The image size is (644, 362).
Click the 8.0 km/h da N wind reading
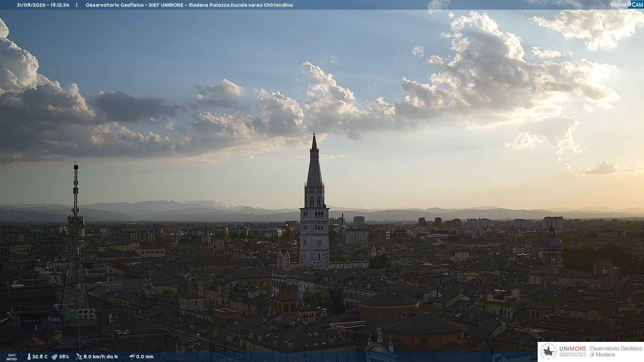[101, 357]
